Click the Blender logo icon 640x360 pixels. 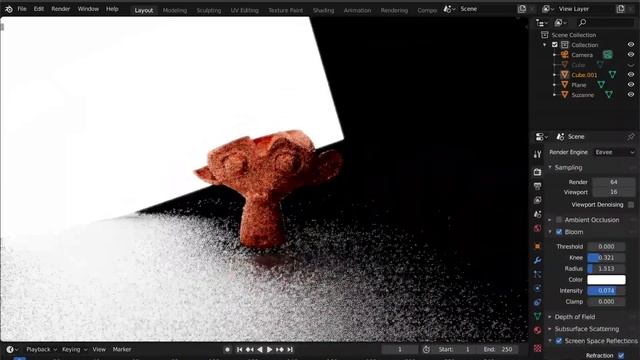tap(9, 9)
